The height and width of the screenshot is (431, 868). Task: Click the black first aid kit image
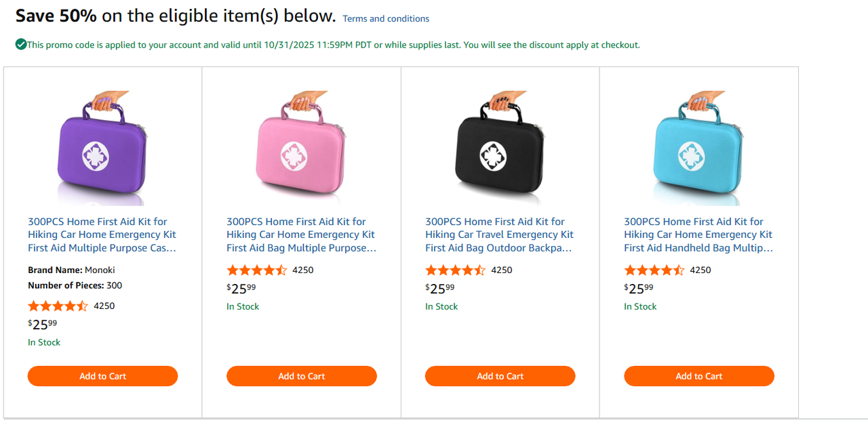(x=500, y=148)
